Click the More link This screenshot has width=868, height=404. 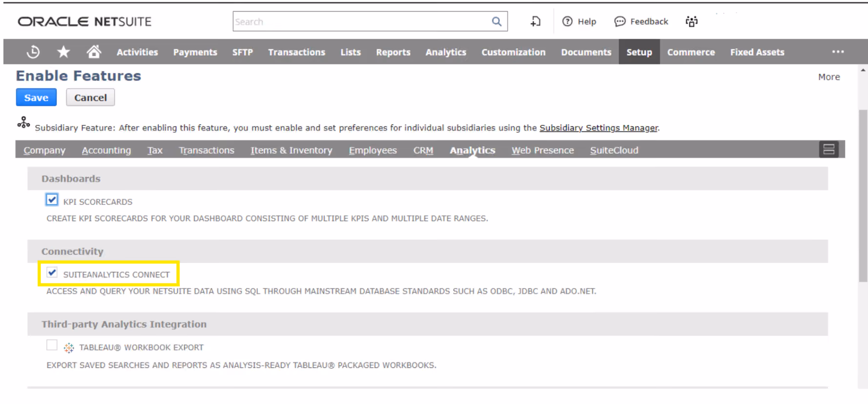click(x=829, y=77)
